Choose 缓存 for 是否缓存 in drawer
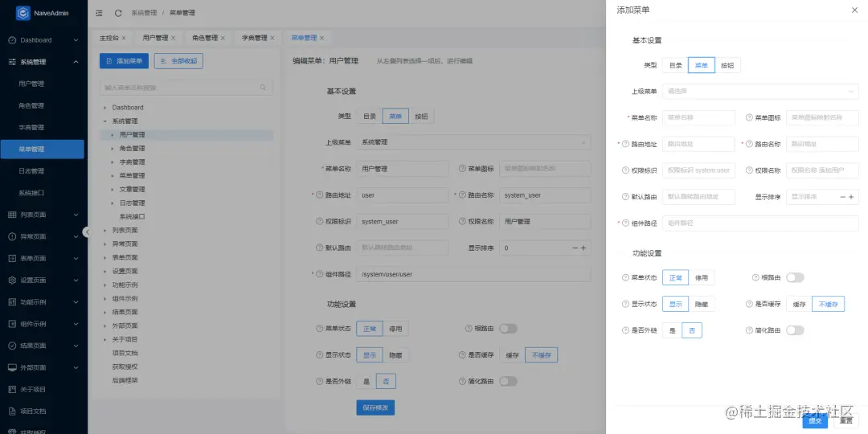Image resolution: width=868 pixels, height=434 pixels. (x=800, y=304)
